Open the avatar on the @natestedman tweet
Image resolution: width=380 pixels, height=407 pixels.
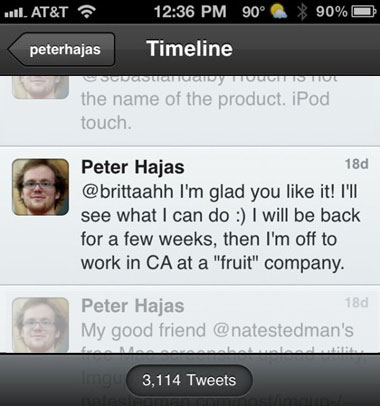click(x=40, y=325)
